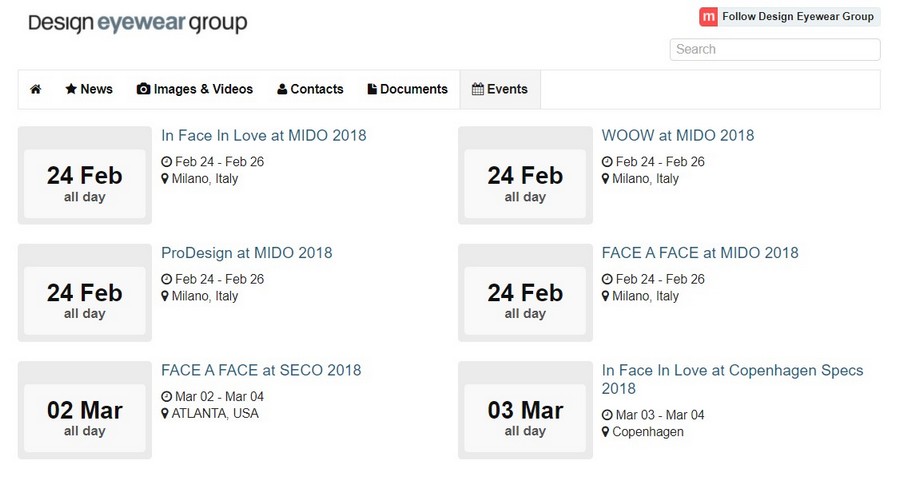Screen dimensions: 900x477
Task: Click the file icon beside Documents
Action: [372, 89]
